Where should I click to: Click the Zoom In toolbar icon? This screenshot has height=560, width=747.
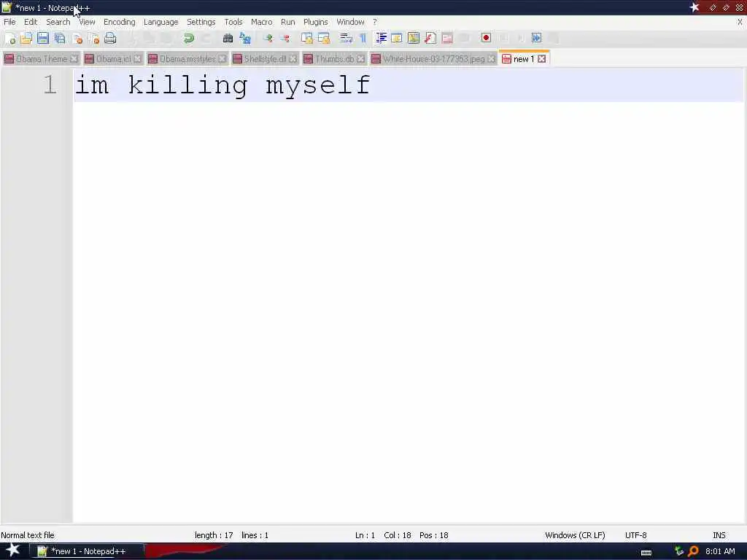coord(268,39)
